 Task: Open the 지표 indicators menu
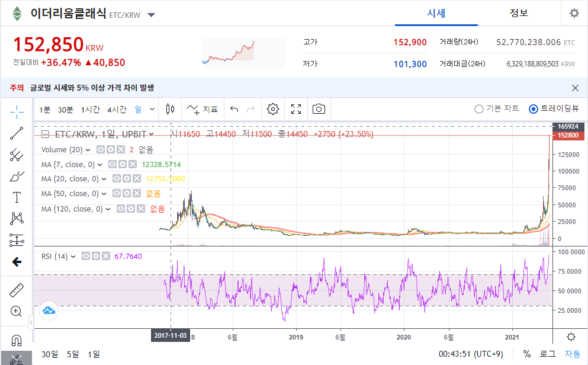coord(202,109)
